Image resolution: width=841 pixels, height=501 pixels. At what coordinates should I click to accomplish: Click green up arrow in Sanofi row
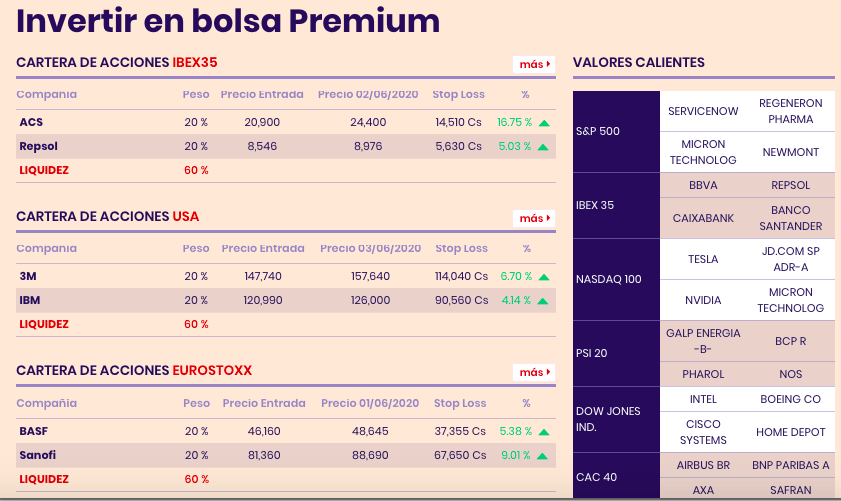[x=543, y=456]
